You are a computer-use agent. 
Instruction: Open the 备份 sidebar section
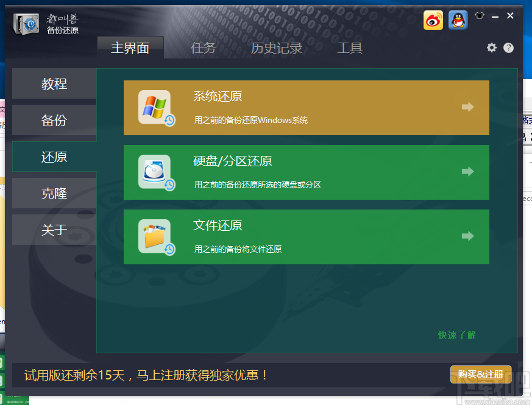tap(54, 120)
